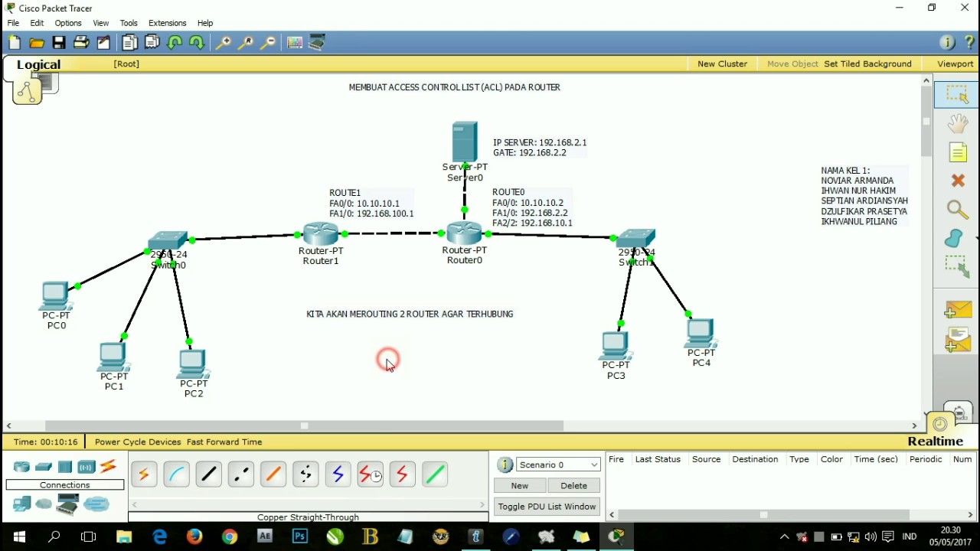This screenshot has height=551, width=980.
Task: Zoom in with the plus magnifier
Action: (x=223, y=43)
